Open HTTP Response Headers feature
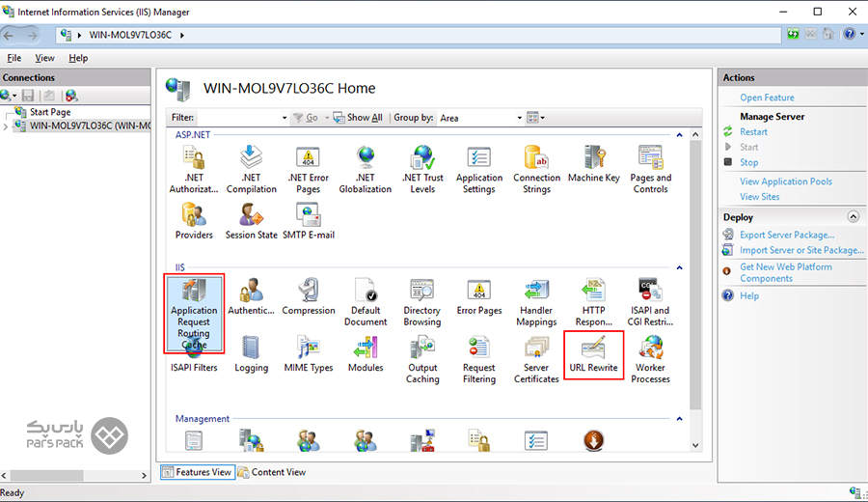The width and height of the screenshot is (868, 502). point(593,302)
